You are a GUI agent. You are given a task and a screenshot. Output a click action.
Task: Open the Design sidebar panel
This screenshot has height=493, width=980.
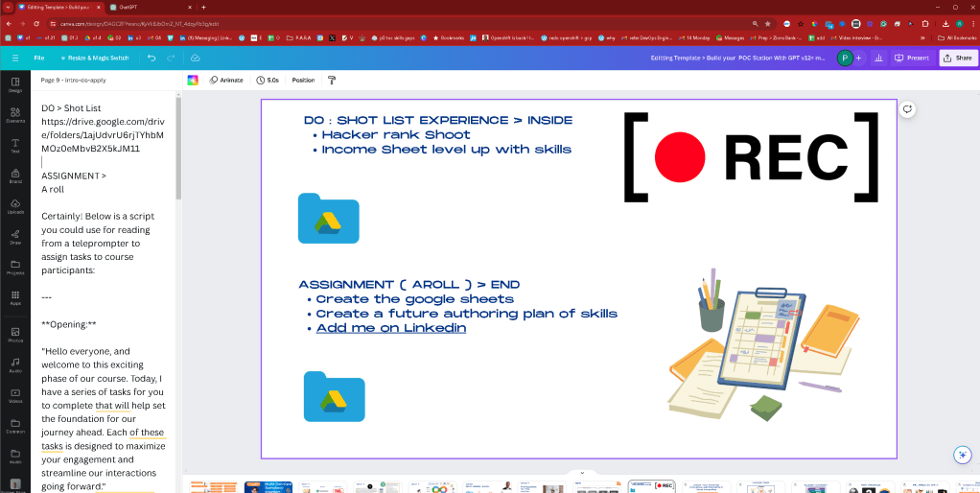tap(15, 85)
